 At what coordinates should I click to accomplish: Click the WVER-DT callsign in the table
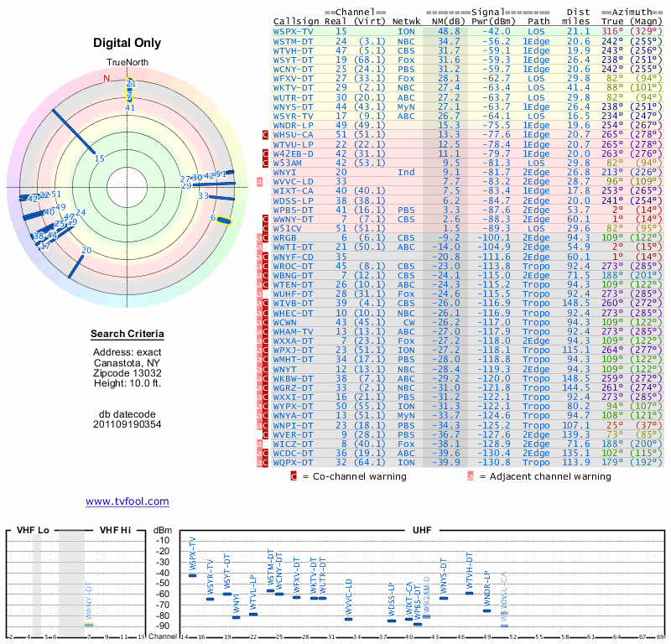pyautogui.click(x=293, y=434)
